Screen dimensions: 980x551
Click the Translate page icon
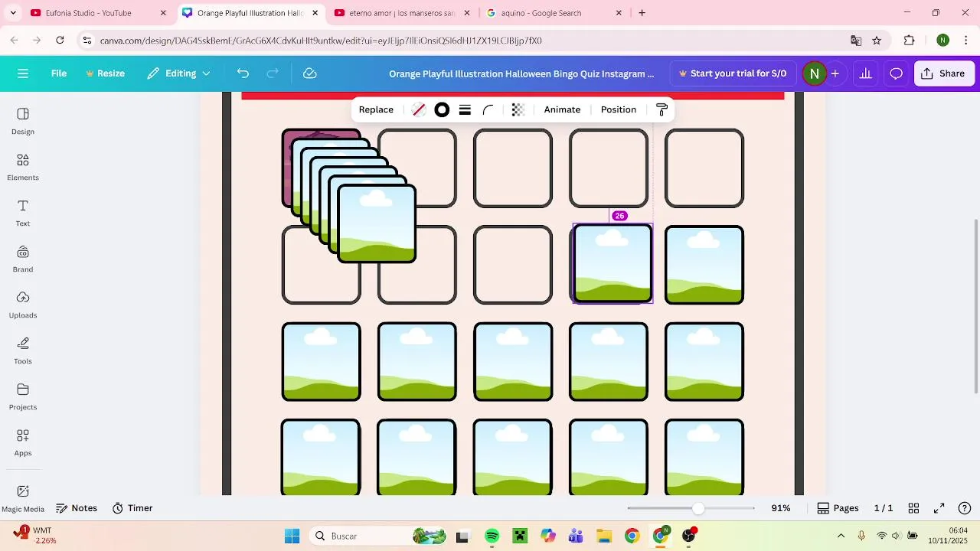coord(856,41)
